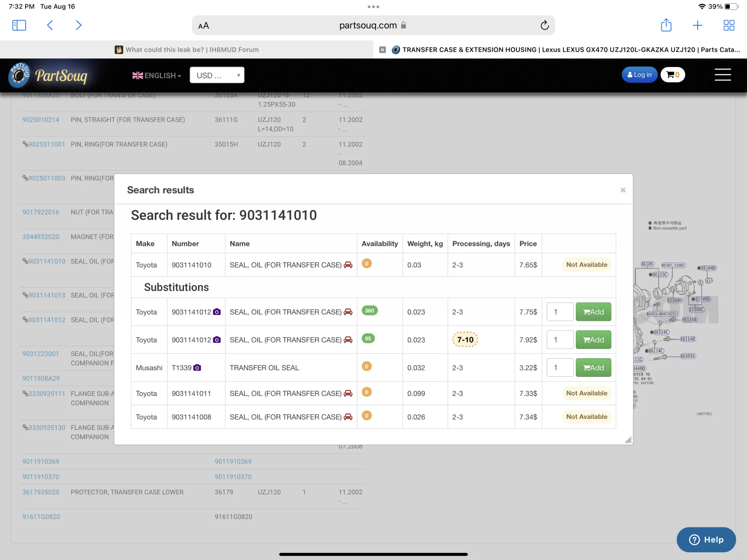Image resolution: width=747 pixels, height=560 pixels.
Task: Add 9031141012 at 7.75$ to cart
Action: click(x=593, y=312)
